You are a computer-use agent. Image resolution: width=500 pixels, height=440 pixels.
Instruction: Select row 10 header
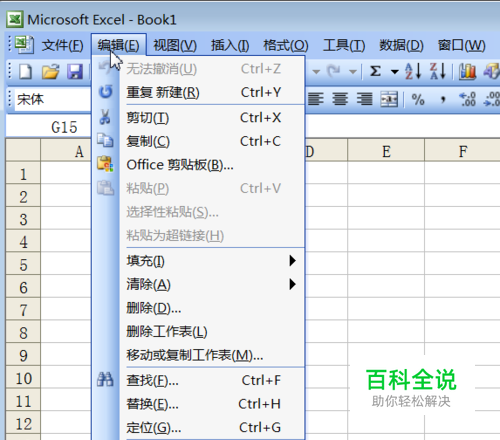[23, 378]
